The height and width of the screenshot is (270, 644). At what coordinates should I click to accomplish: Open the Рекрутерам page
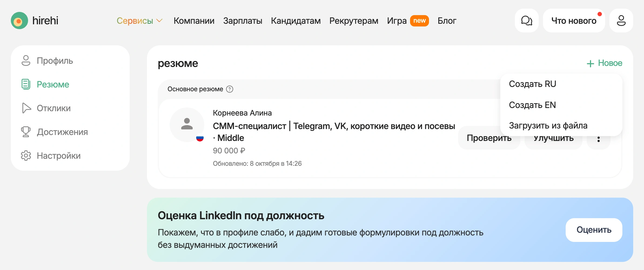tap(354, 21)
